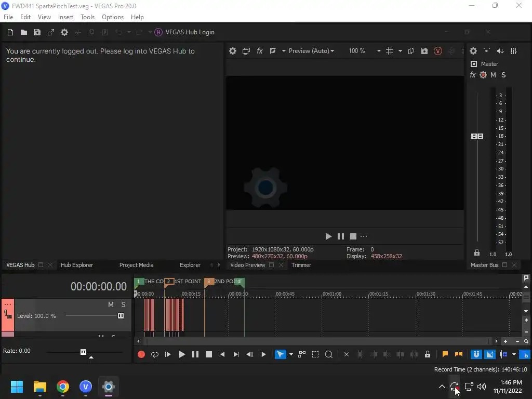The image size is (532, 399).
Task: Mute the Master bus
Action: pos(494,75)
